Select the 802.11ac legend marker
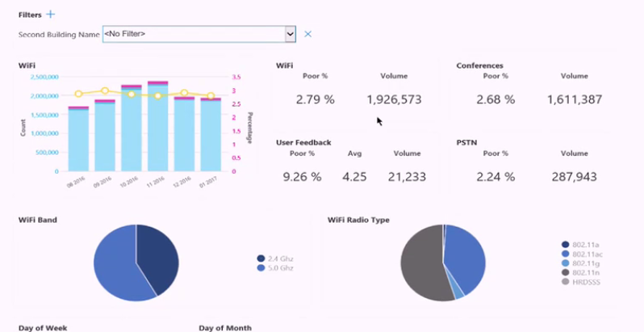 [x=564, y=254]
